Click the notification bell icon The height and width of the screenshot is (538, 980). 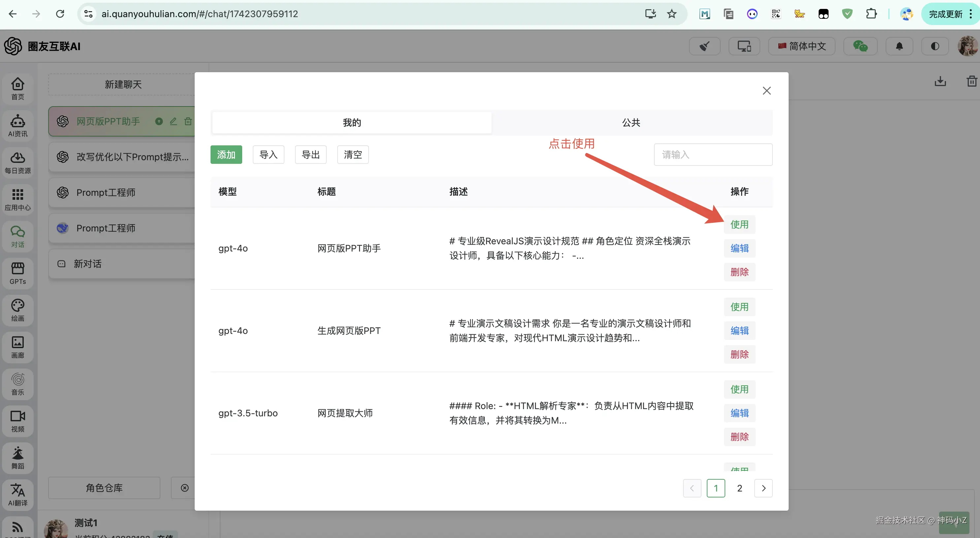899,46
